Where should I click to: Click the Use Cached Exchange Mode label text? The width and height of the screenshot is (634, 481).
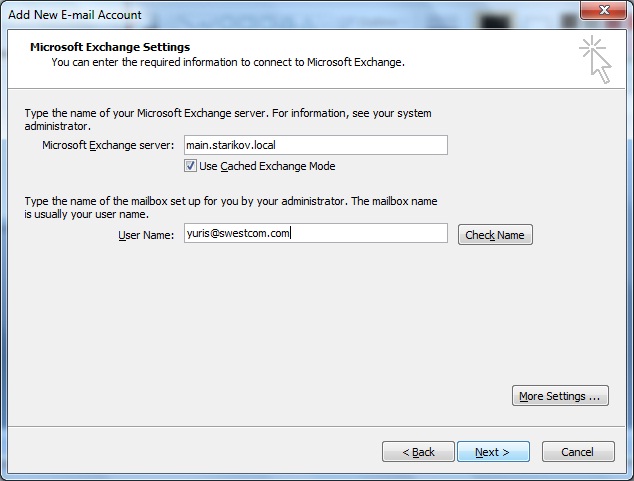coord(267,166)
